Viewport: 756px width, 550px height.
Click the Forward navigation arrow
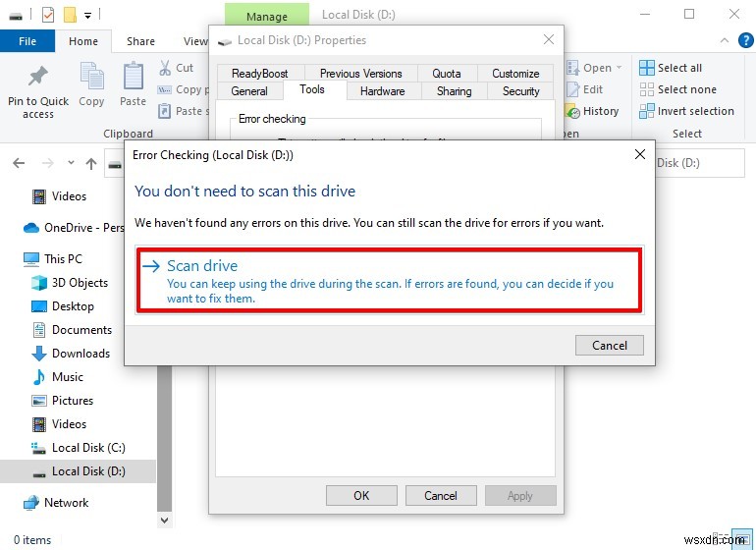pos(48,163)
